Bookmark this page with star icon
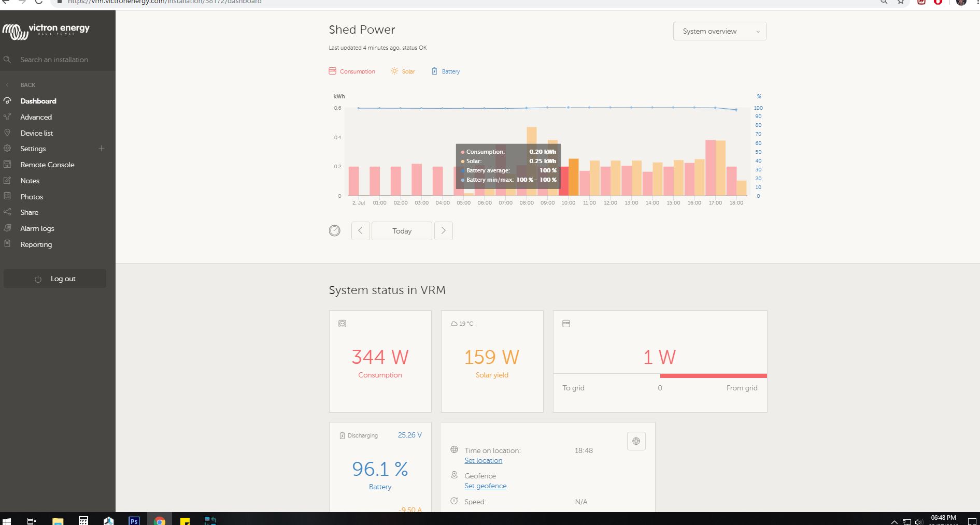This screenshot has width=980, height=525. coord(901,2)
